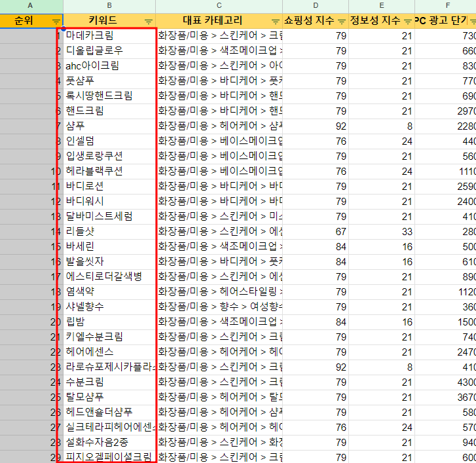Click the 탈모샴푸 keyword cell

109,397
